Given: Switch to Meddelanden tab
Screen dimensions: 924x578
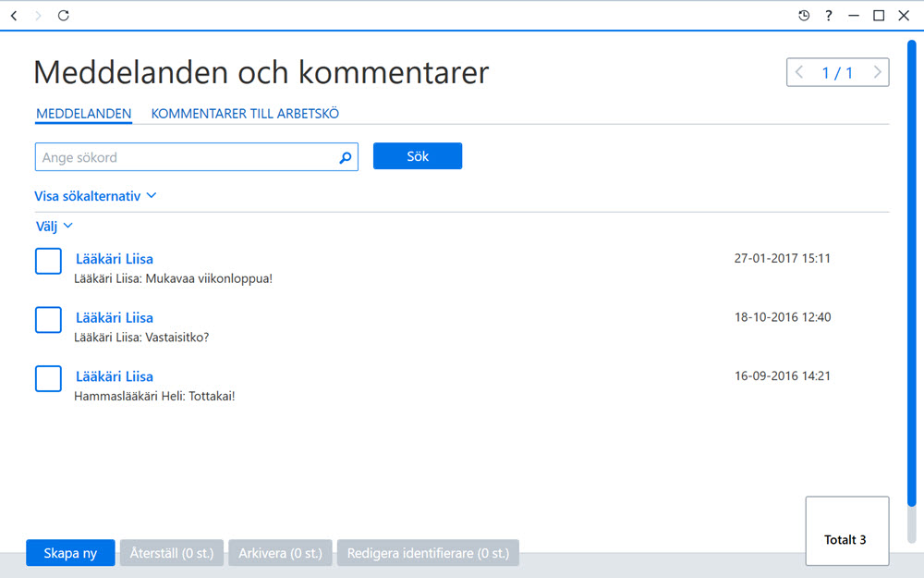Looking at the screenshot, I should (84, 113).
